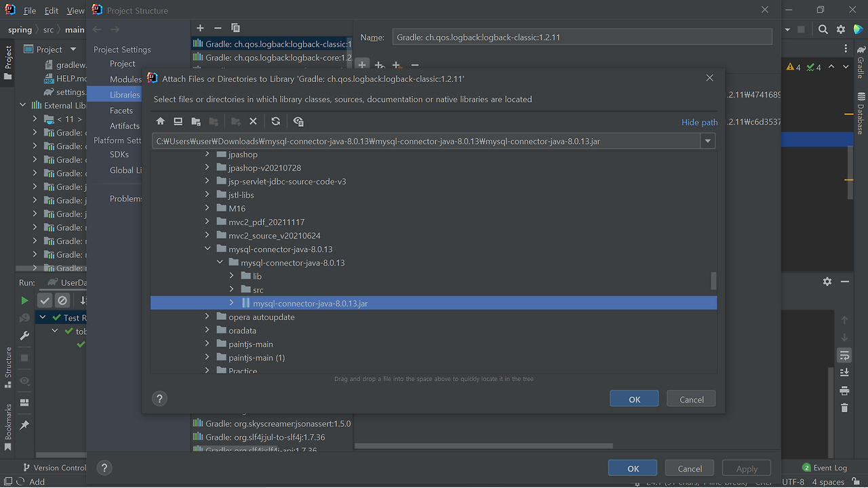This screenshot has height=488, width=868.
Task: Expand the lib folder under mysql-connector
Action: 232,277
